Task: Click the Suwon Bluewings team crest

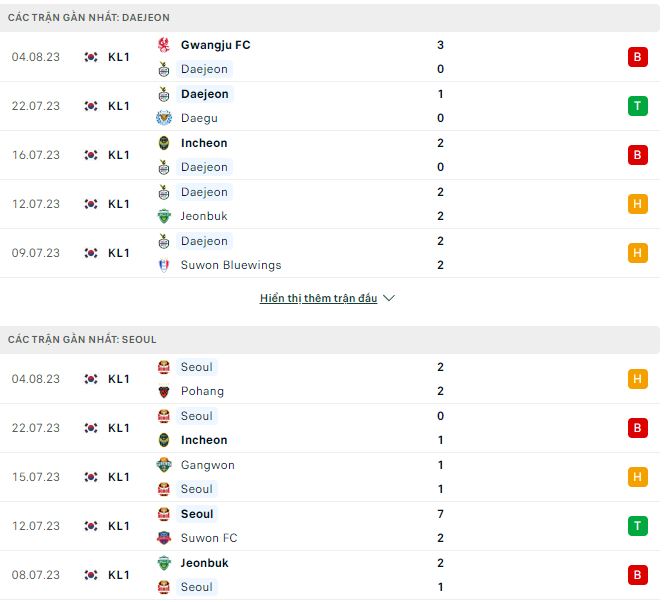Action: pyautogui.click(x=164, y=265)
